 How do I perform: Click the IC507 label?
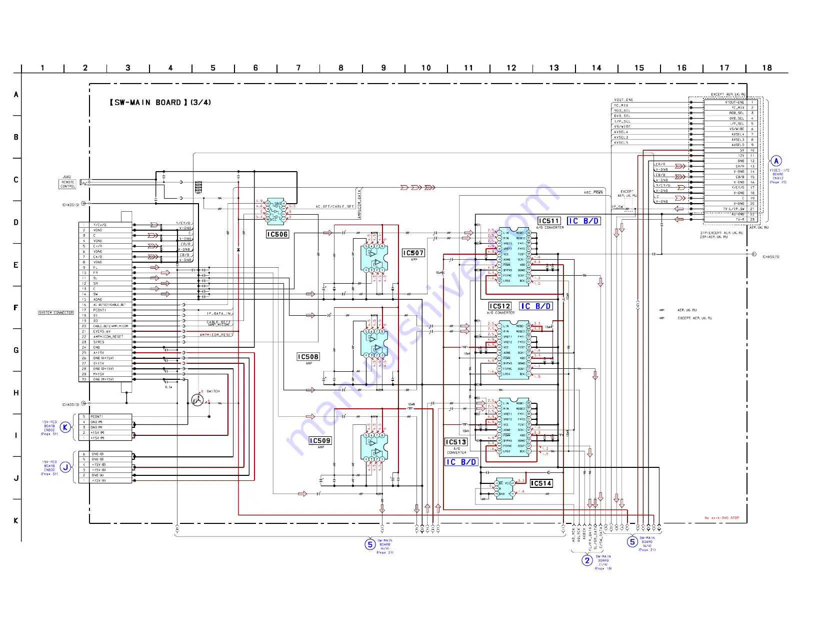point(413,253)
